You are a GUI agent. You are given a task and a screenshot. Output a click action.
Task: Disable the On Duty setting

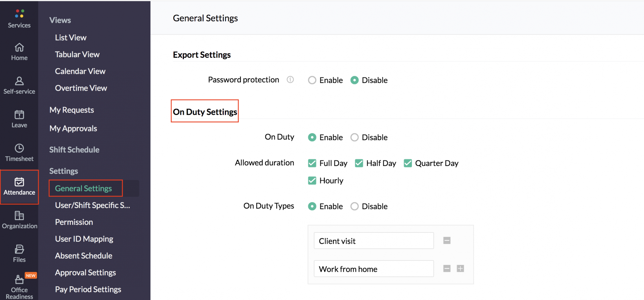coord(355,137)
